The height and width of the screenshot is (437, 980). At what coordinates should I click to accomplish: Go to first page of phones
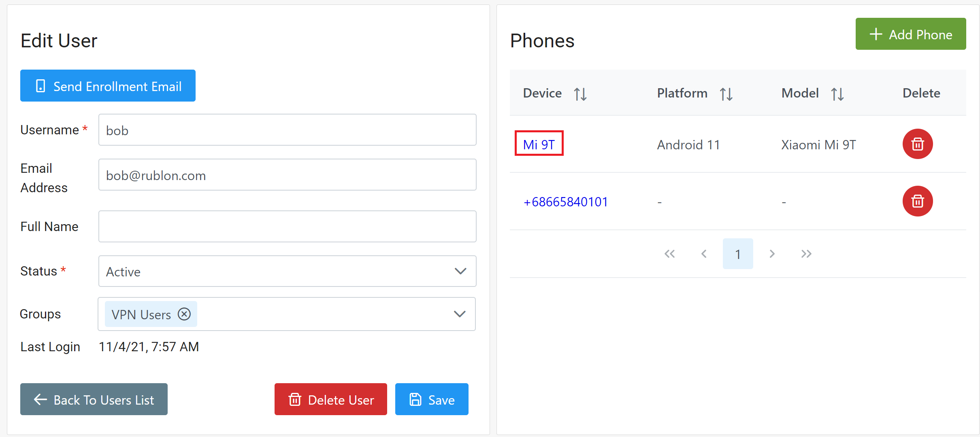[x=669, y=254]
